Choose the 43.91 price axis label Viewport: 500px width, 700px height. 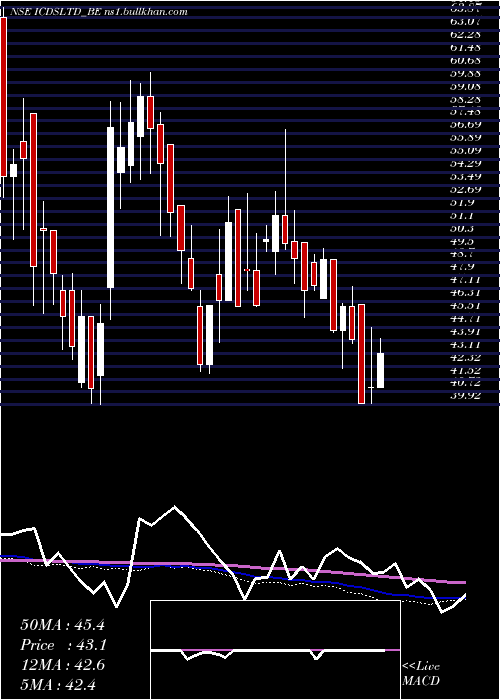(x=467, y=331)
